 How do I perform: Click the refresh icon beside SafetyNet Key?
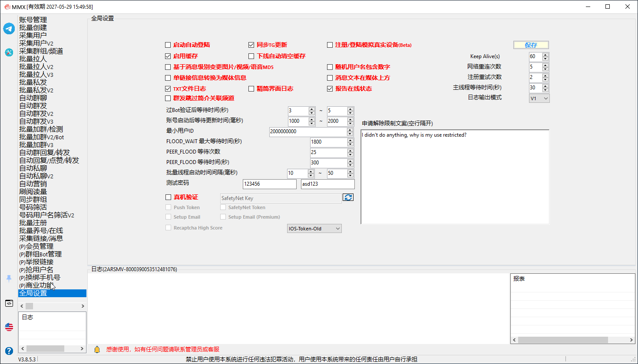pos(348,197)
